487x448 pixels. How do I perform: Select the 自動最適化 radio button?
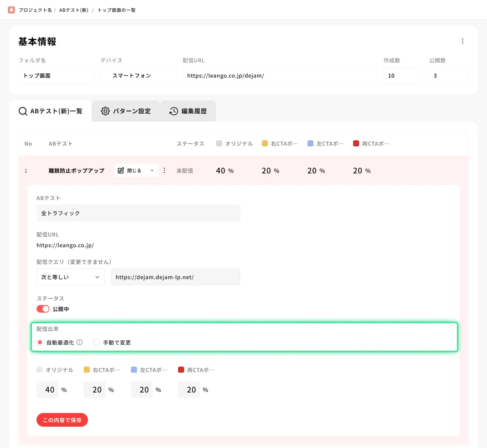pyautogui.click(x=40, y=342)
